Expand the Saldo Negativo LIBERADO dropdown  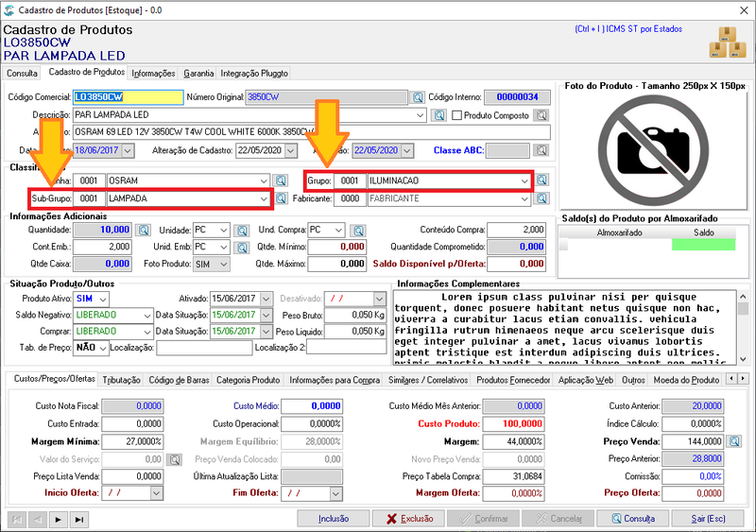[147, 316]
